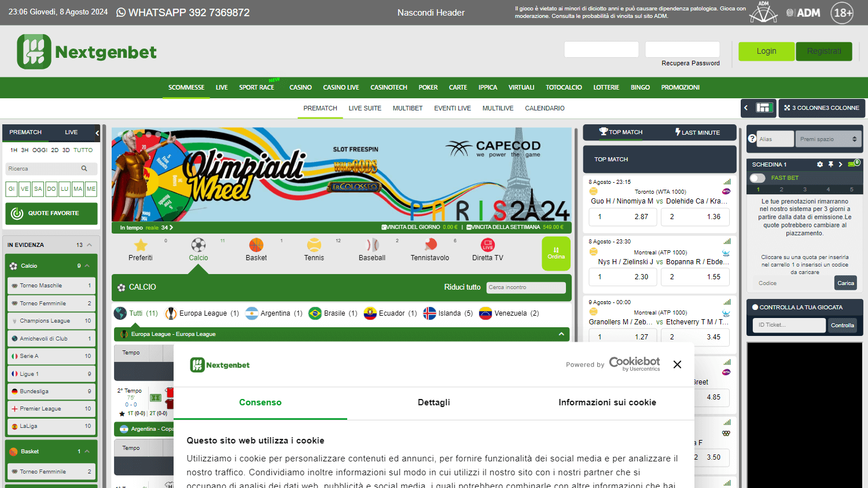Click the 18+ badge in top bar
The image size is (868, 488).
(843, 13)
